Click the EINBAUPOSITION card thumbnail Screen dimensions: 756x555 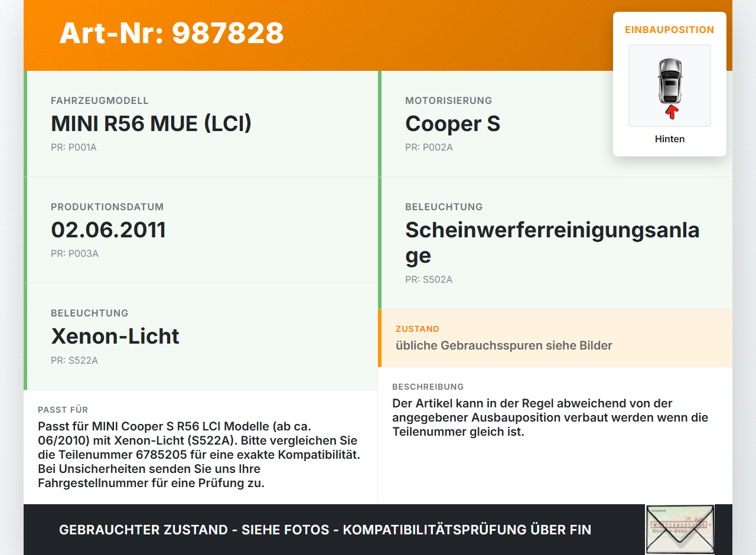point(669,86)
